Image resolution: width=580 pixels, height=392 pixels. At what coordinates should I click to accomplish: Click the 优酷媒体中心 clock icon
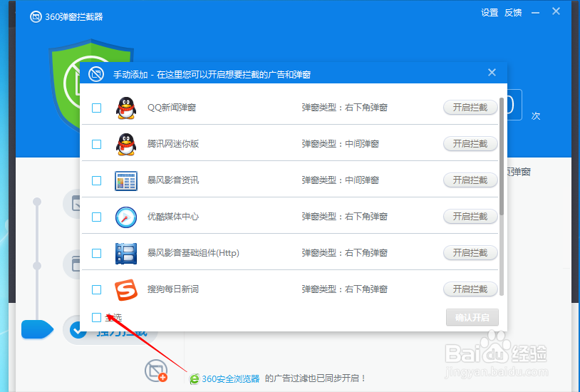point(126,217)
